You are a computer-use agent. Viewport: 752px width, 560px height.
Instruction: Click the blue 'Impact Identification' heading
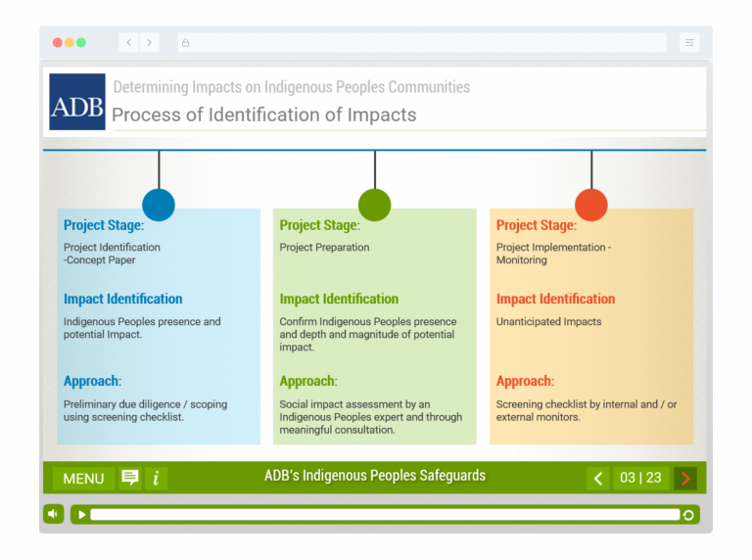coord(122,300)
